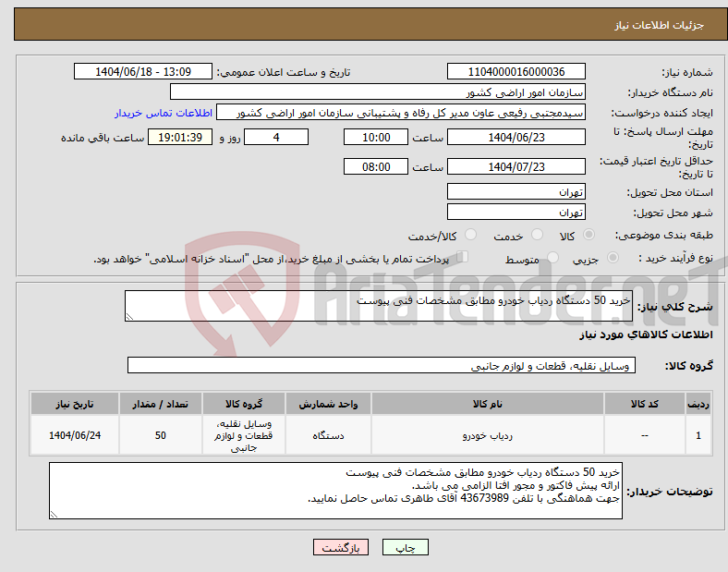
Task: Click the گروه کالا column header
Action: [244, 404]
